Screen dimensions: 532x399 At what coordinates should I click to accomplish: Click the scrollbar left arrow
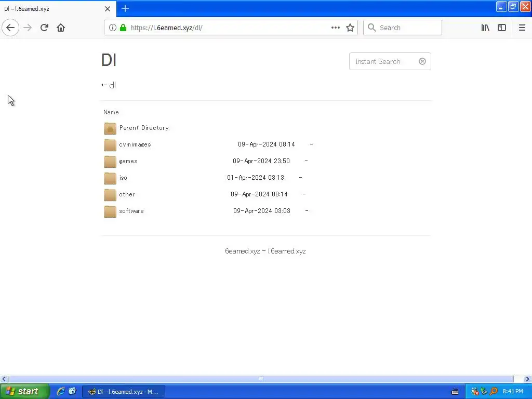point(4,379)
